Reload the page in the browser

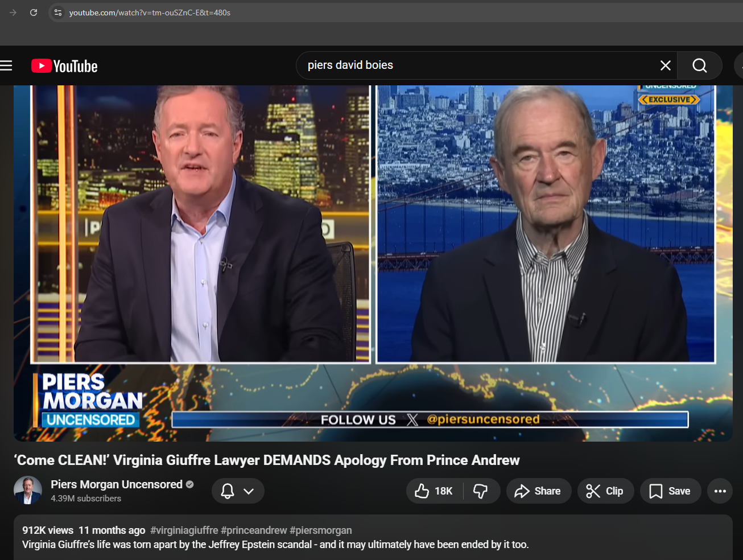pyautogui.click(x=34, y=13)
